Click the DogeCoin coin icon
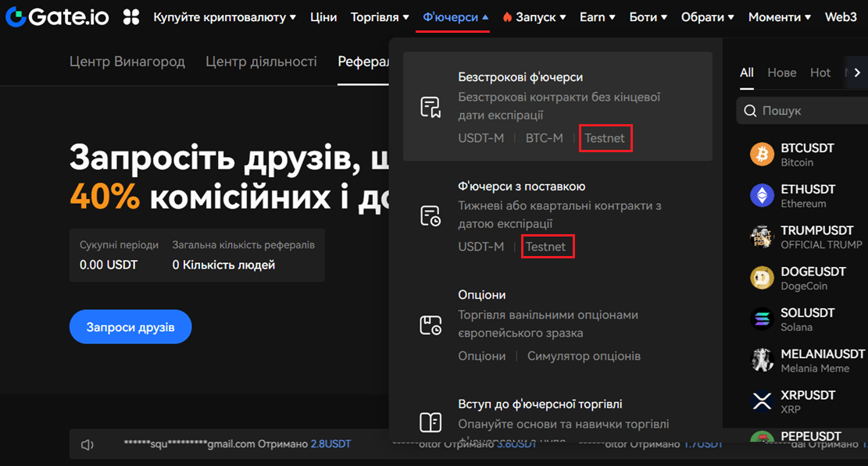The width and height of the screenshot is (868, 466). pyautogui.click(x=762, y=278)
